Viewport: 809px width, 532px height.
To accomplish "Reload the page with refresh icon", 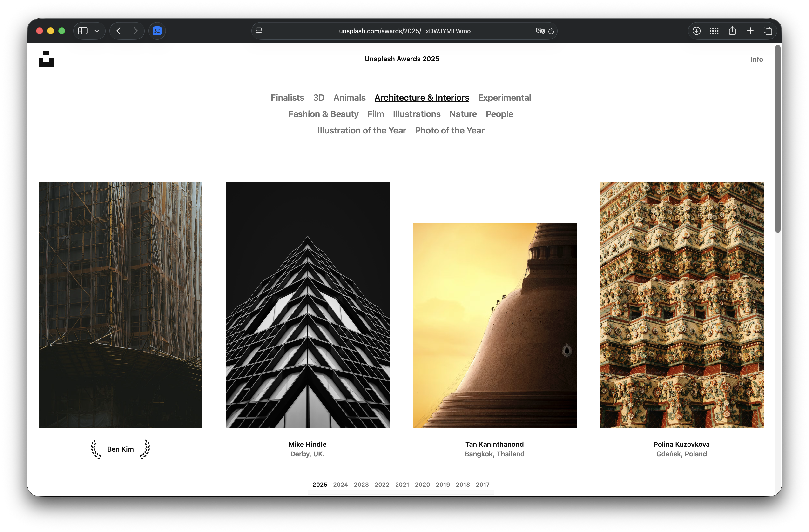I will (x=551, y=31).
